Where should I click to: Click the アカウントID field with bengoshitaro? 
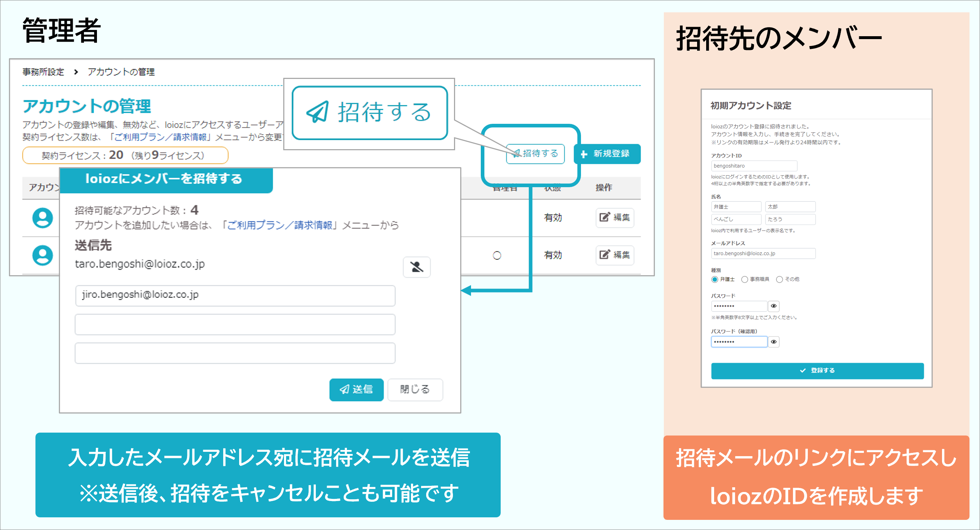click(x=754, y=166)
